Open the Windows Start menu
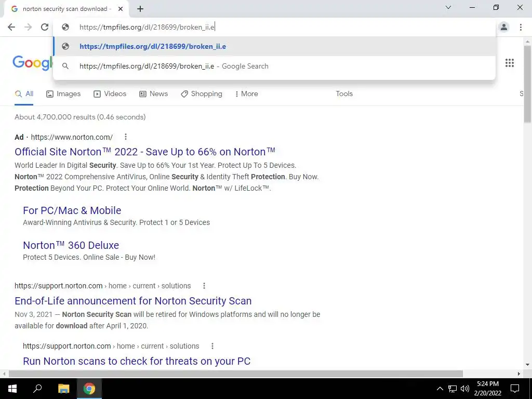The image size is (532, 399). 12,389
